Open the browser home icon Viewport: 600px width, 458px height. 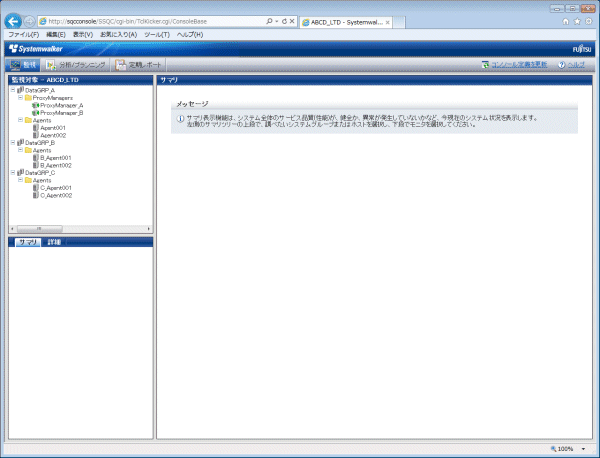(566, 21)
